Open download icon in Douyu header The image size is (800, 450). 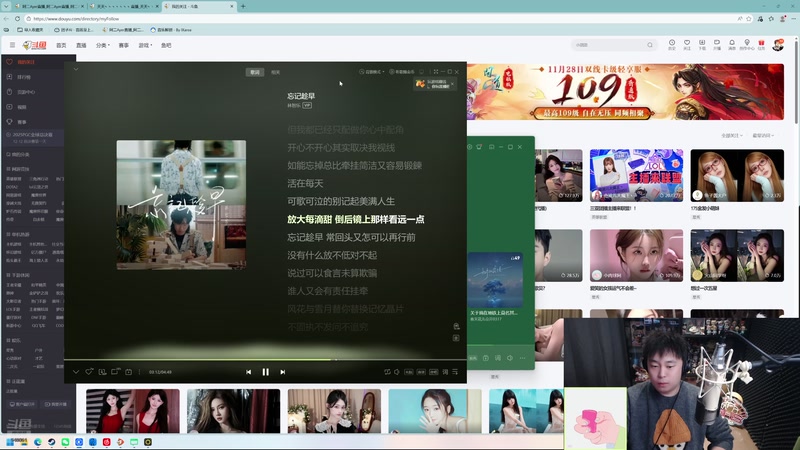coord(702,44)
